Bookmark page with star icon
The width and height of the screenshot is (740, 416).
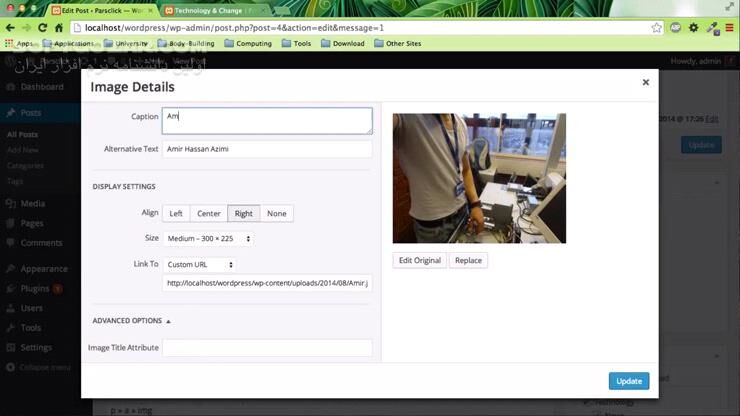[x=656, y=28]
